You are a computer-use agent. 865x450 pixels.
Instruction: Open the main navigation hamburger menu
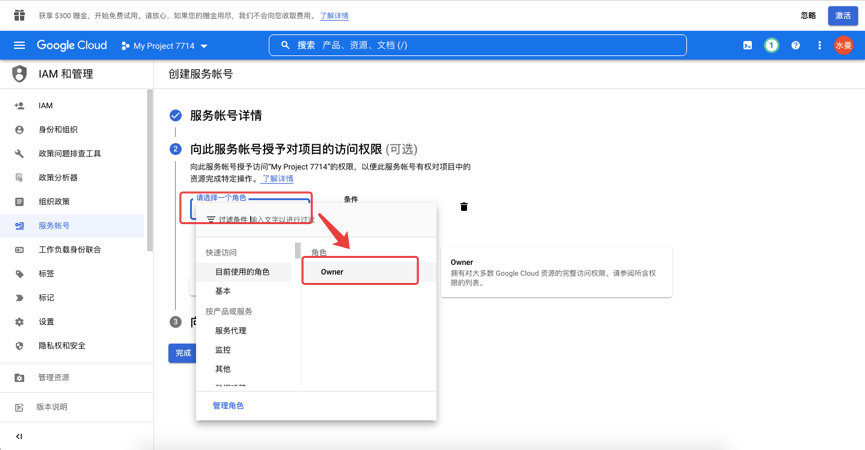click(19, 45)
